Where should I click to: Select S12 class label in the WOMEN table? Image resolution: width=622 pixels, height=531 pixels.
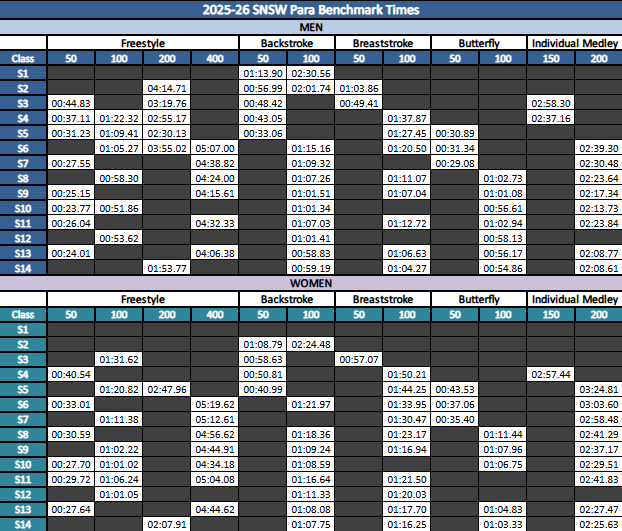23,495
